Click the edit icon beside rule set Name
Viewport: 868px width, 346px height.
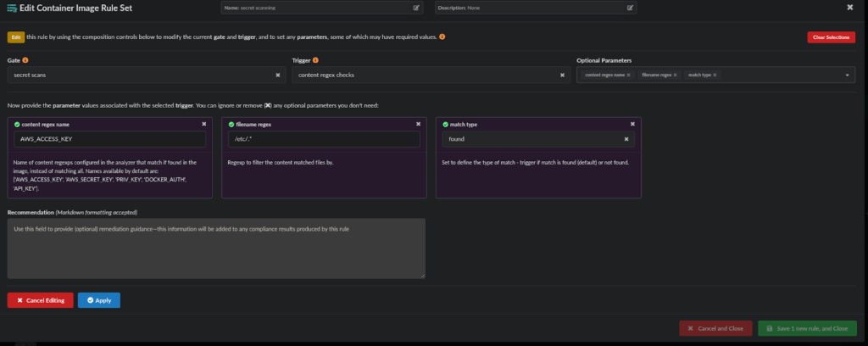click(x=416, y=8)
